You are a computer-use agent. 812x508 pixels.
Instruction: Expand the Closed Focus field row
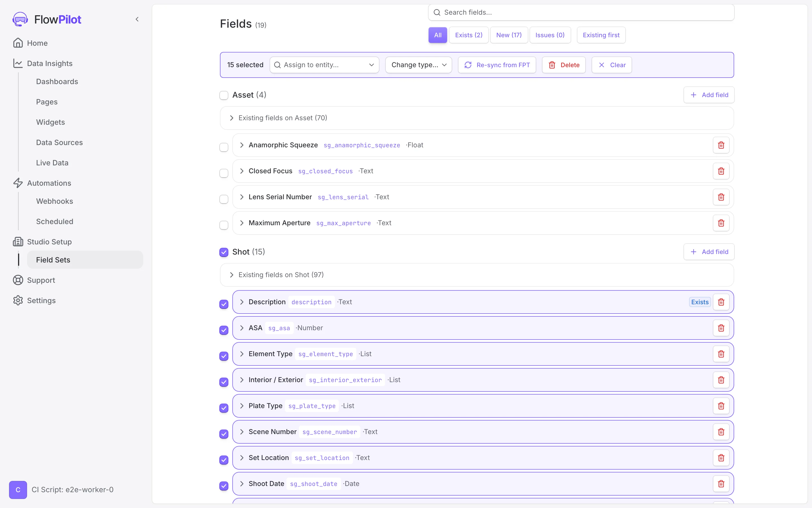242,171
